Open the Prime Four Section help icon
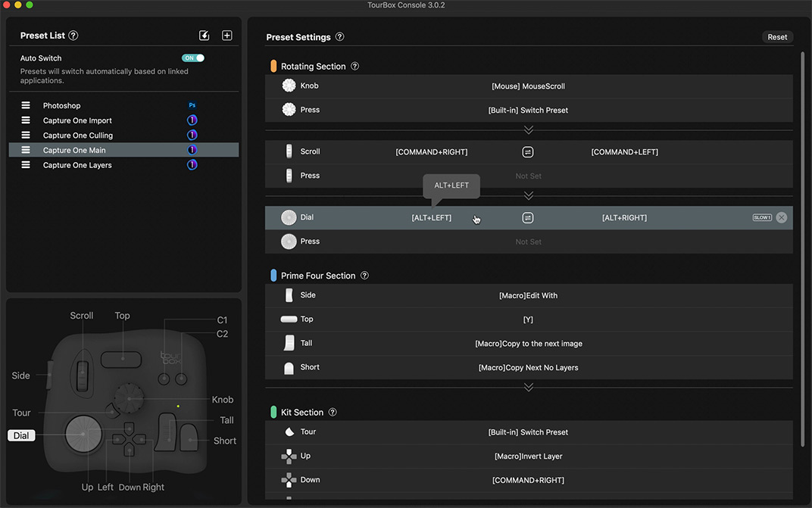The image size is (812, 508). click(x=364, y=276)
